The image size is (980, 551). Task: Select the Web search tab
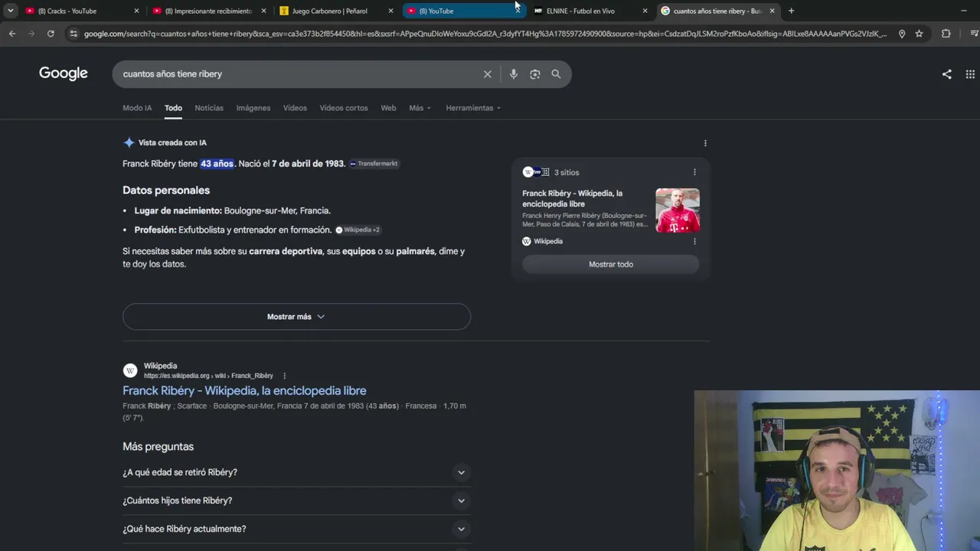coord(388,108)
